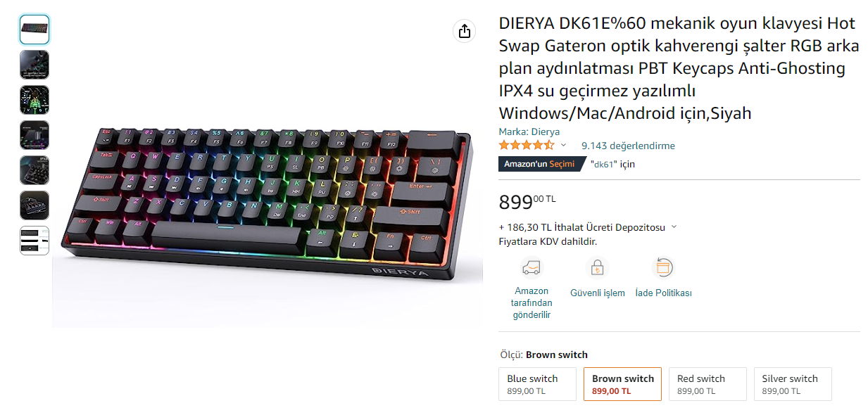This screenshot has width=868, height=408.
Task: Select the third RGB lighting thumbnail
Action: tap(34, 100)
